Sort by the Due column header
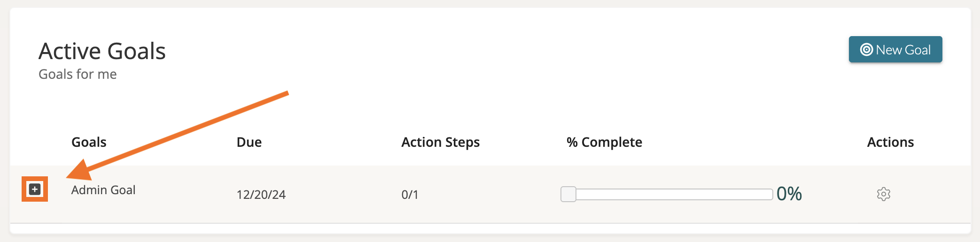The image size is (980, 242). [249, 142]
